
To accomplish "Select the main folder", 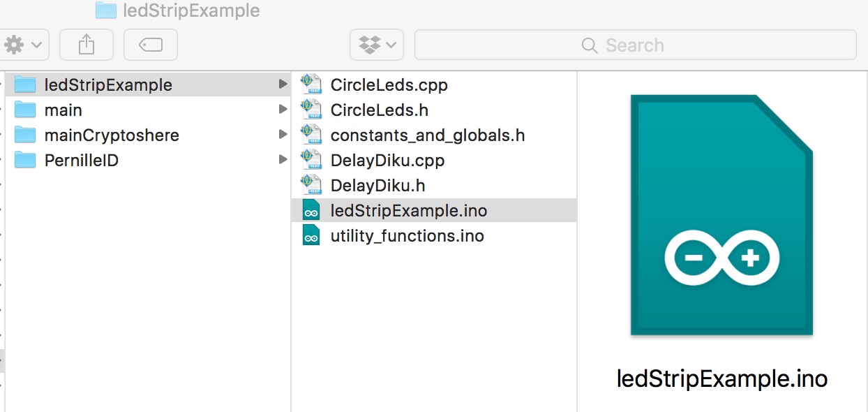I will tap(148, 110).
